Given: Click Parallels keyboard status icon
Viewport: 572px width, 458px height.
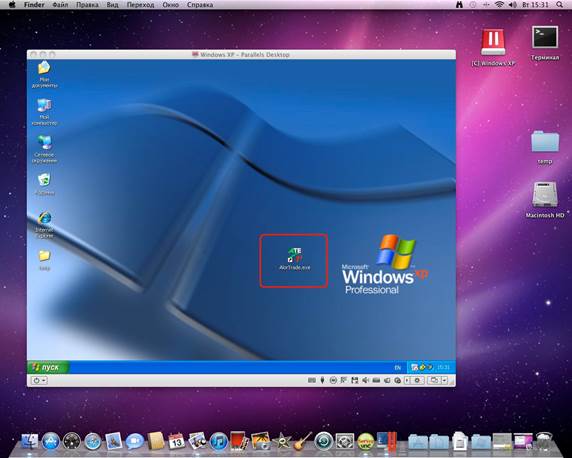Looking at the screenshot, I should (x=312, y=380).
